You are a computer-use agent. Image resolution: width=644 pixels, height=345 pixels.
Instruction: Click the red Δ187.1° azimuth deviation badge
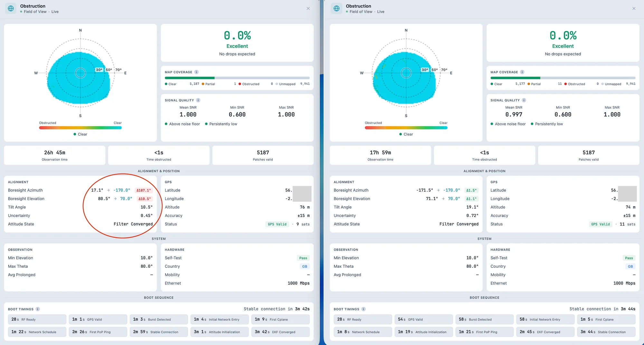pos(144,190)
